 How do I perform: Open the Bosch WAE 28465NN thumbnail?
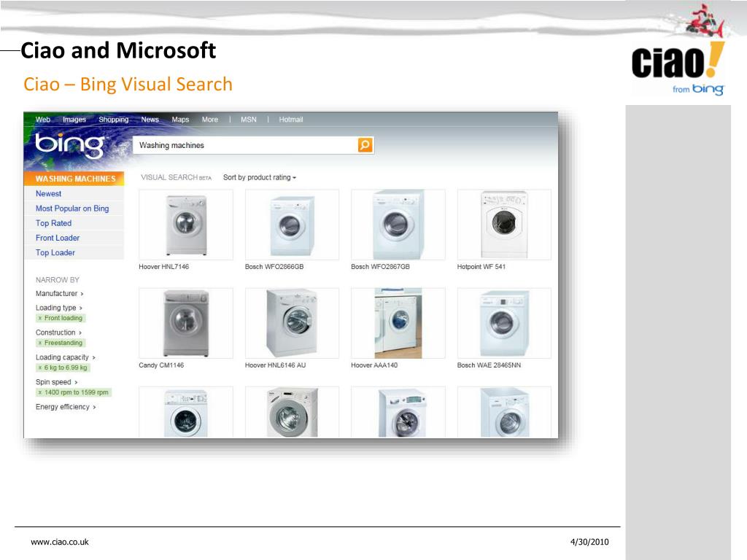point(504,323)
